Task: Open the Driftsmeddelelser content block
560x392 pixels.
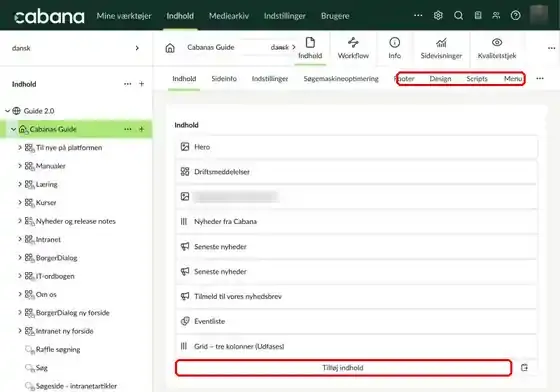Action: (356, 172)
